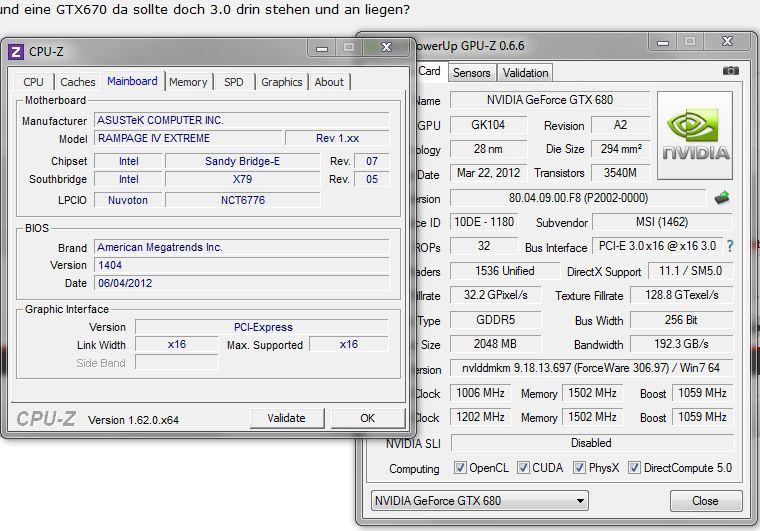Viewport: 760px width, 531px height.
Task: Switch to the SPD tab in CPU-Z
Action: point(234,82)
